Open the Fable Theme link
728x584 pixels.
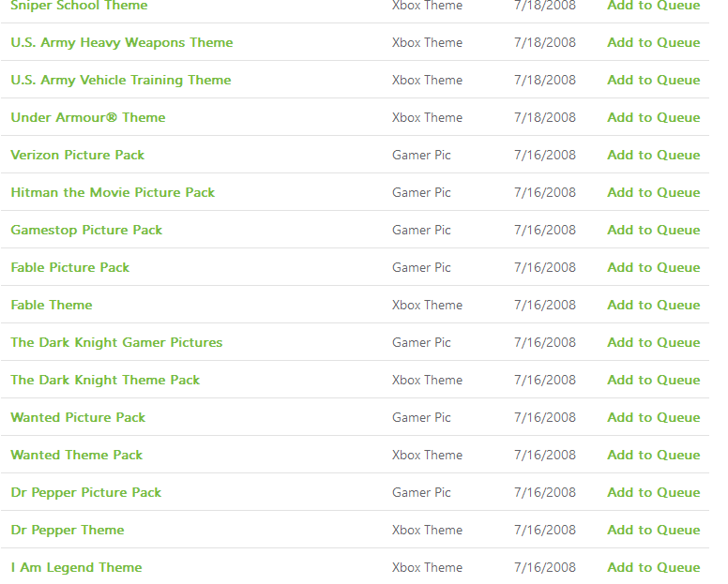[x=52, y=306]
